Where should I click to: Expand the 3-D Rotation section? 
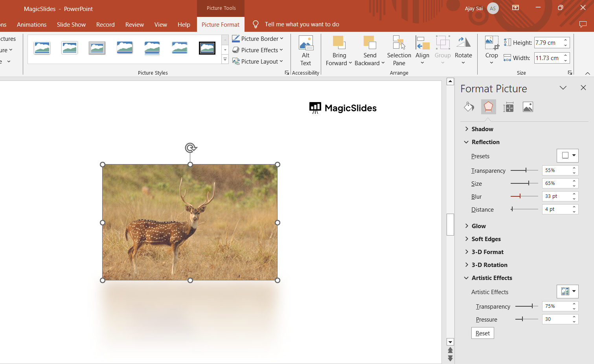click(x=489, y=265)
